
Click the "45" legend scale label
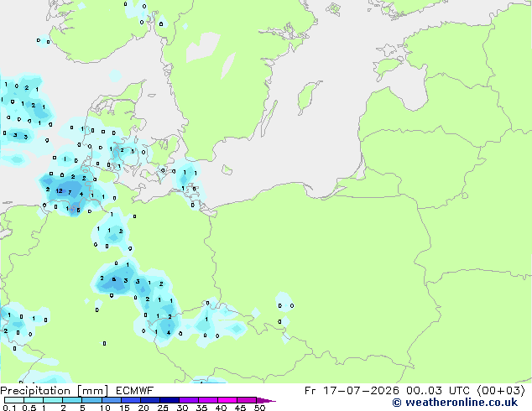pos(241,408)
